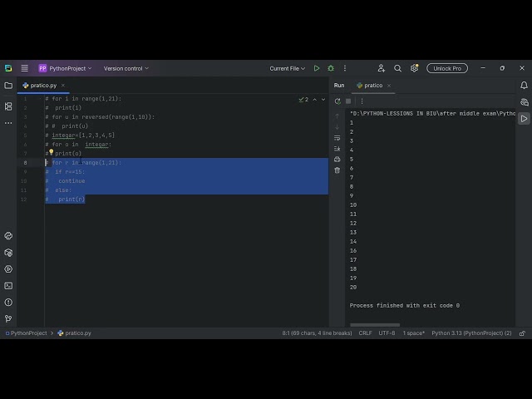Viewport: 532px width, 399px height.
Task: Toggle scroll to end in Run console
Action: 337,149
